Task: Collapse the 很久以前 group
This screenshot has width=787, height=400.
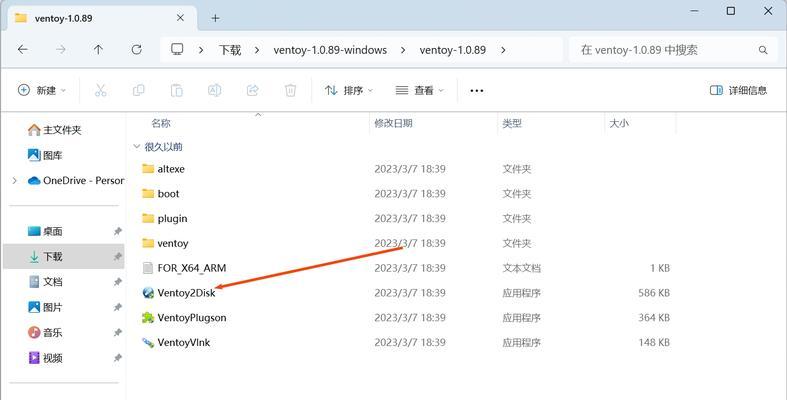Action: pyautogui.click(x=137, y=147)
